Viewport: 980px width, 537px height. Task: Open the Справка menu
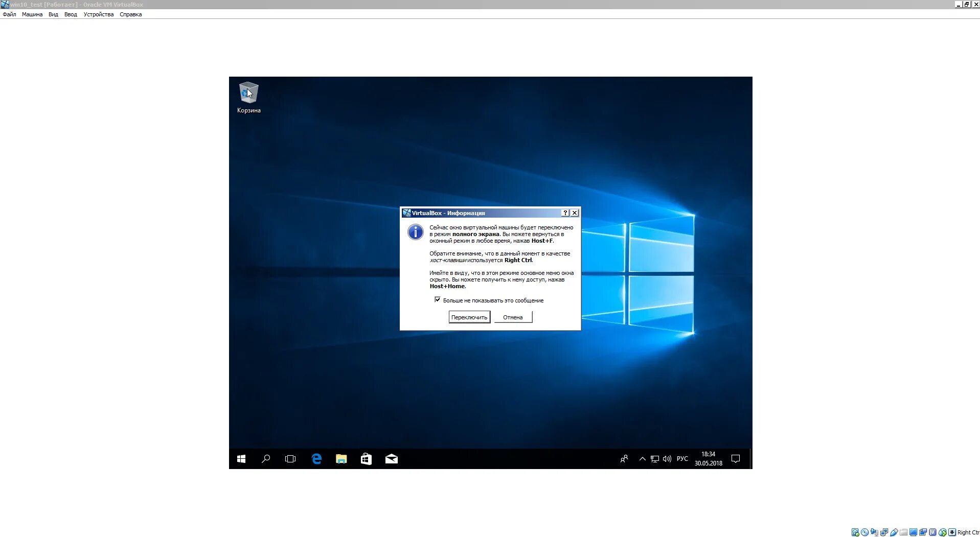[x=131, y=14]
